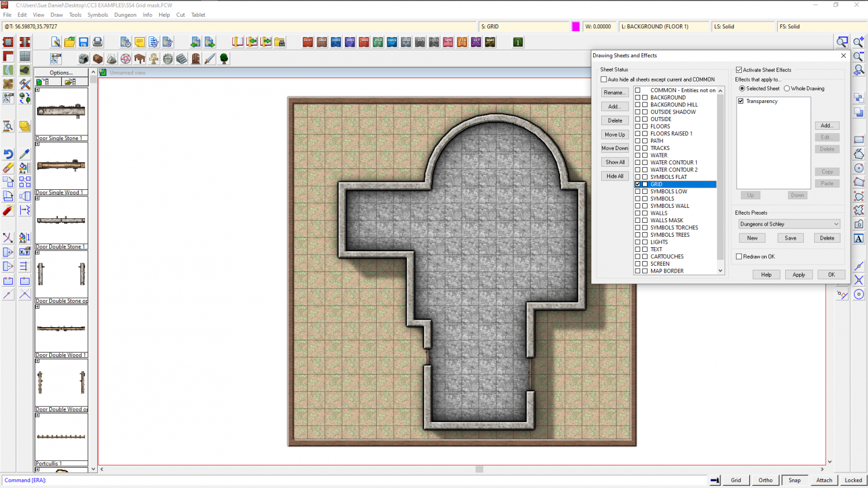This screenshot has width=868, height=488.
Task: Click the Hide All button
Action: click(615, 176)
